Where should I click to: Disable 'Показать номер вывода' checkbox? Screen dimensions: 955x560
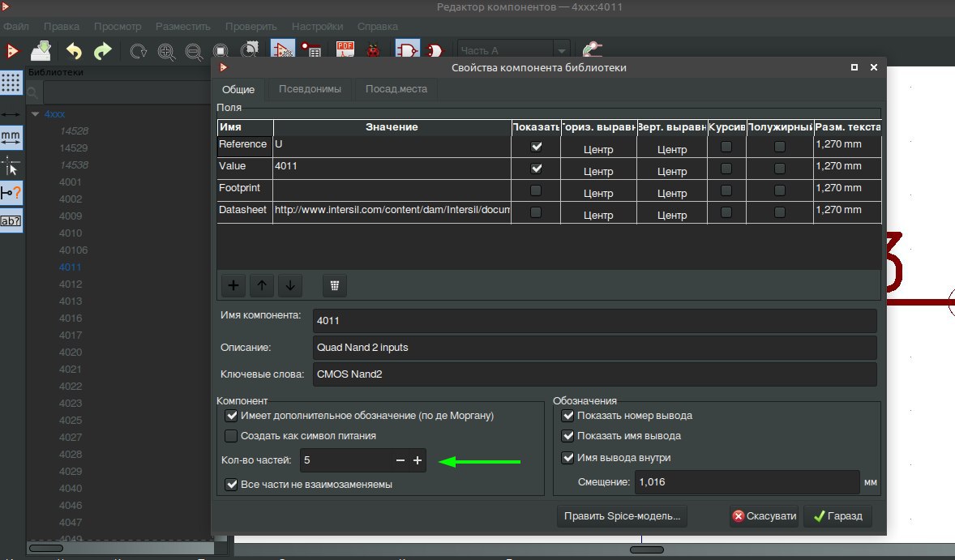(567, 416)
